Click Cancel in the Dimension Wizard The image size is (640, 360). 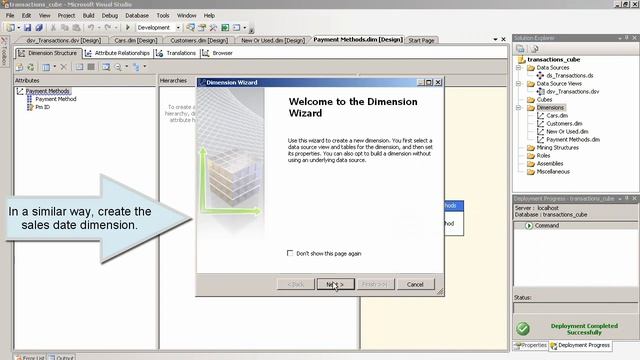coord(415,284)
